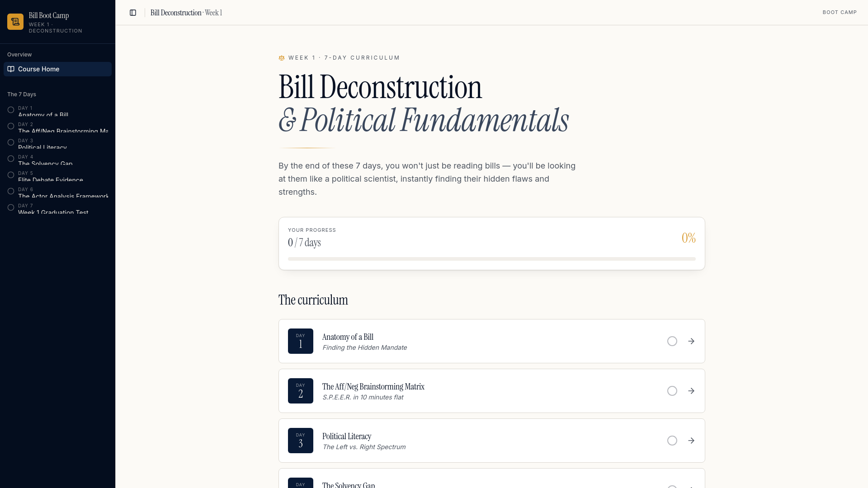Click Anatomy of a Bill card title
Screen dimensions: 868x488
coord(348,337)
